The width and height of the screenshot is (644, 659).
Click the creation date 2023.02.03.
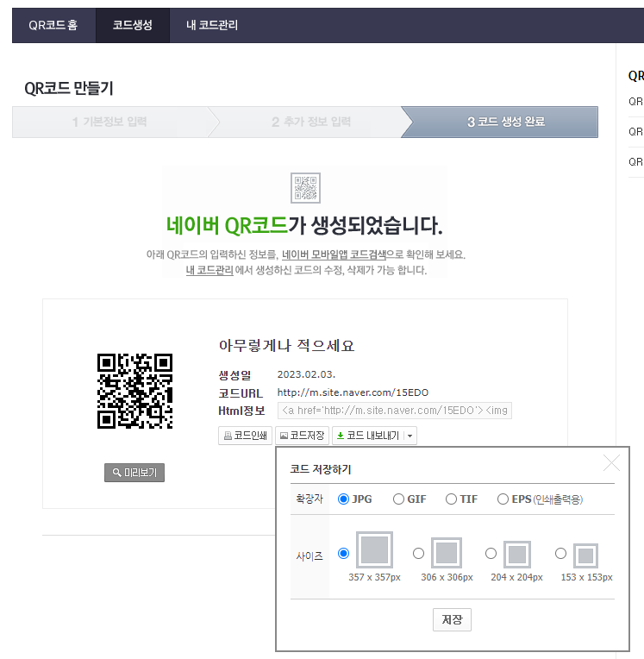click(306, 374)
